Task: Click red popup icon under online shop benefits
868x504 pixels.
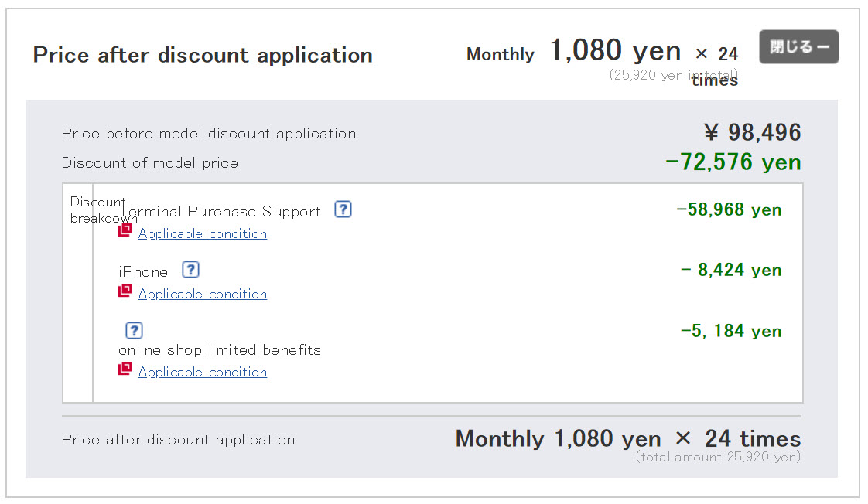Action: [125, 369]
